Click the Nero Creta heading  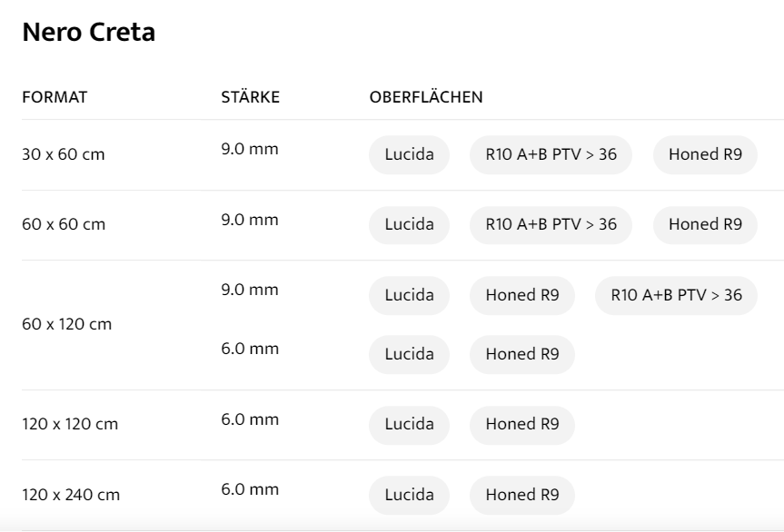point(89,34)
